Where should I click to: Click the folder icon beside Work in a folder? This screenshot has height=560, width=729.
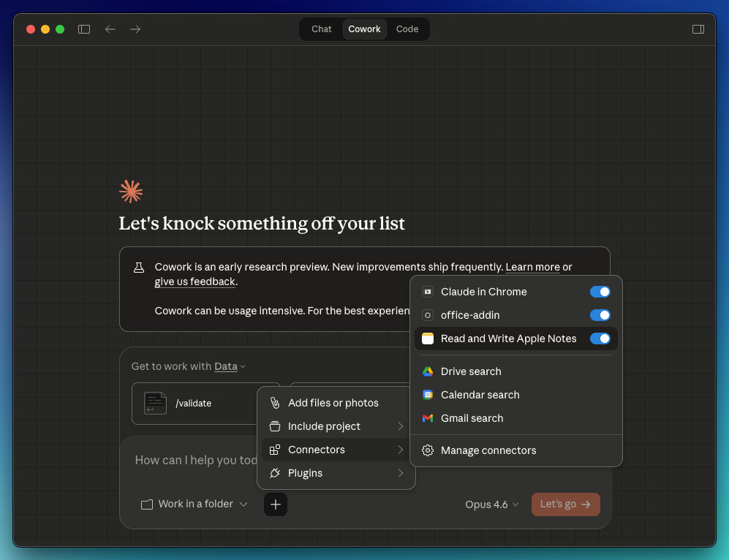[x=147, y=504]
